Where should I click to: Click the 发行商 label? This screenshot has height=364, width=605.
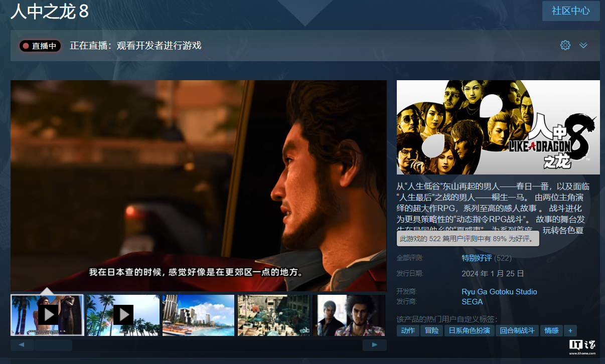(x=407, y=302)
